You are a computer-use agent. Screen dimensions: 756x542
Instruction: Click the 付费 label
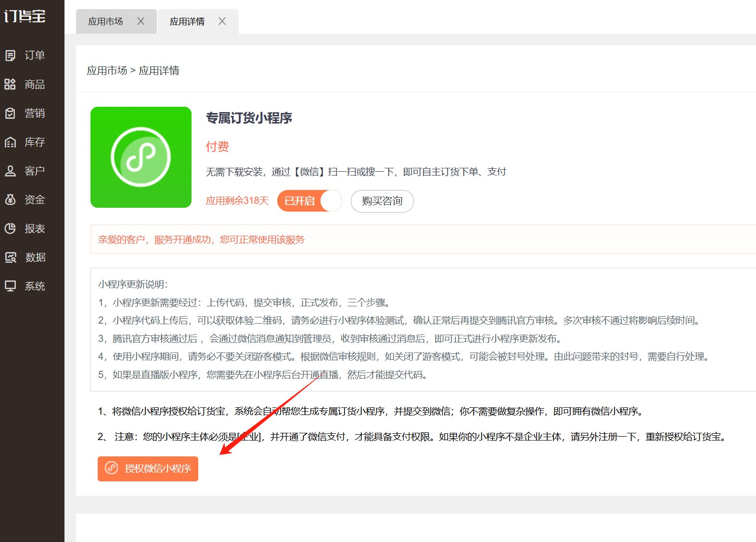point(218,147)
